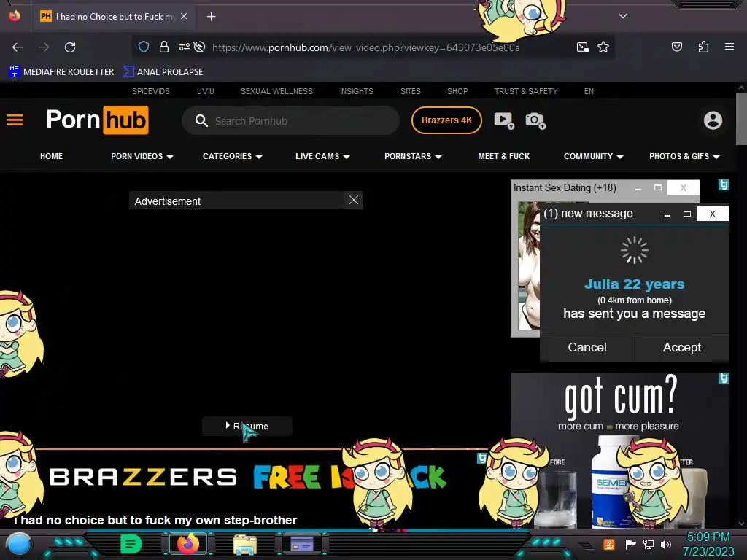Viewport: 747px width, 560px height.
Task: Click Cancel in the new message popup
Action: pos(587,347)
